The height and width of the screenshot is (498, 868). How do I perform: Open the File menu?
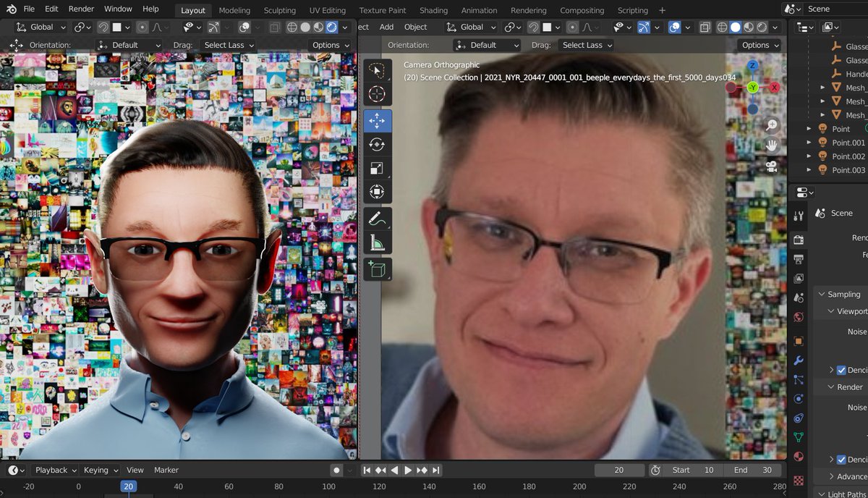click(29, 9)
